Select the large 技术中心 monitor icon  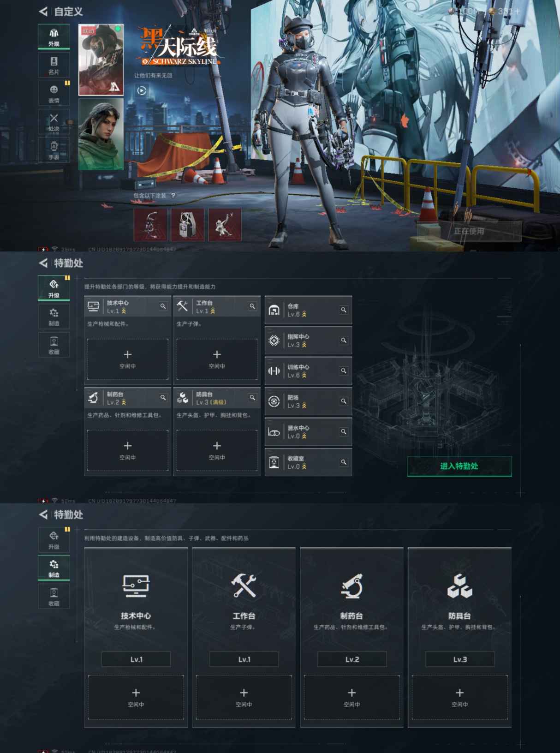coord(136,586)
